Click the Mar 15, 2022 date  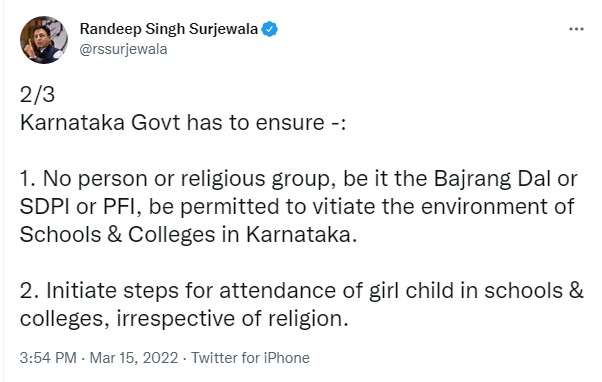[134, 358]
